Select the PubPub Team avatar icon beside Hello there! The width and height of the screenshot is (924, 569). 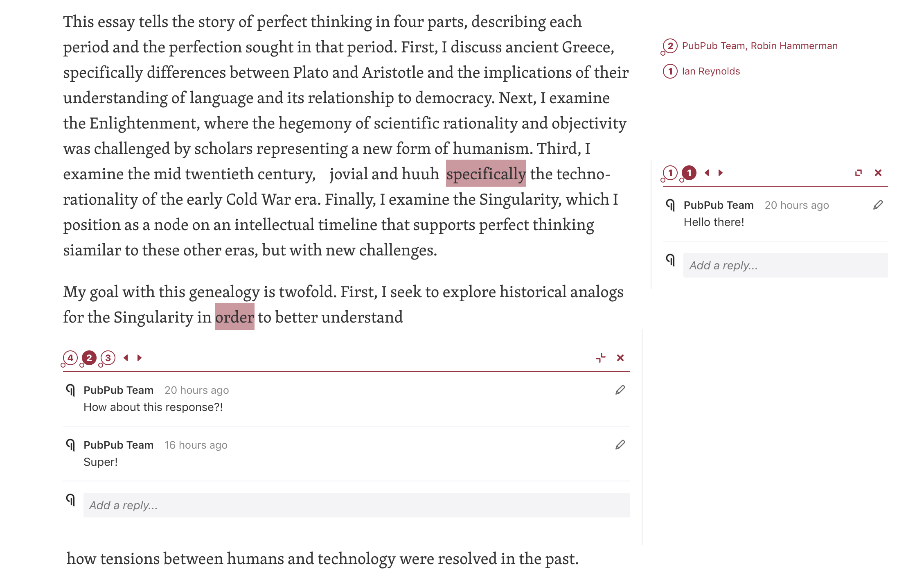point(670,205)
